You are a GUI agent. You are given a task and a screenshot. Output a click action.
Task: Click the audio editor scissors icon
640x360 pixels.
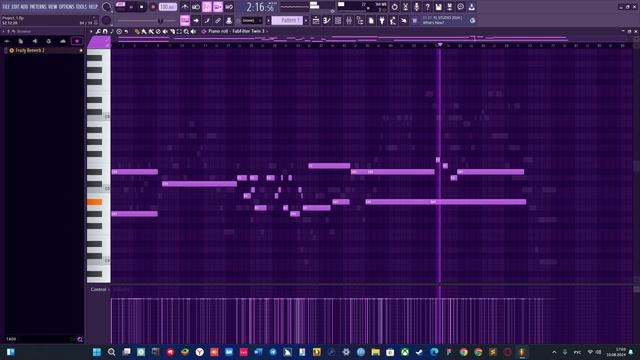(405, 7)
